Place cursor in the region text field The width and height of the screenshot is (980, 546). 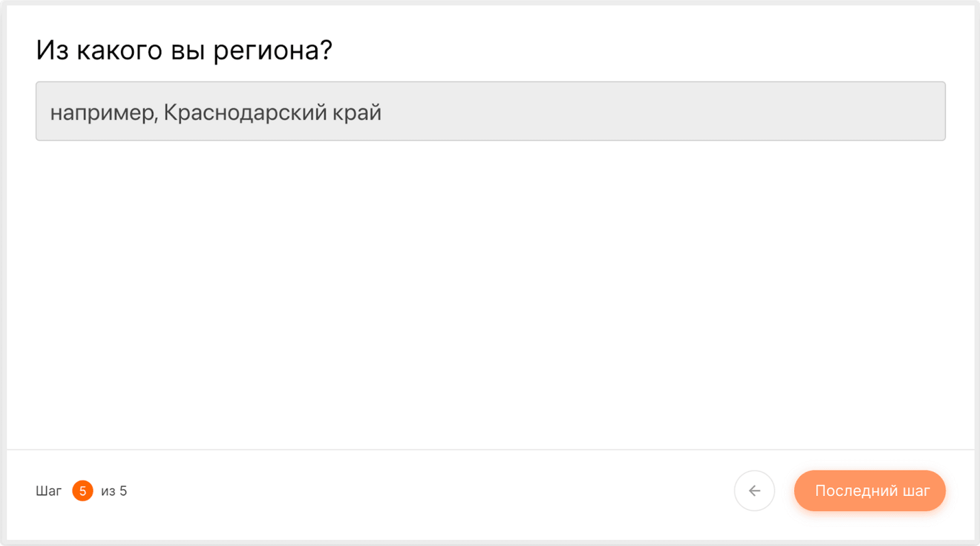click(490, 111)
